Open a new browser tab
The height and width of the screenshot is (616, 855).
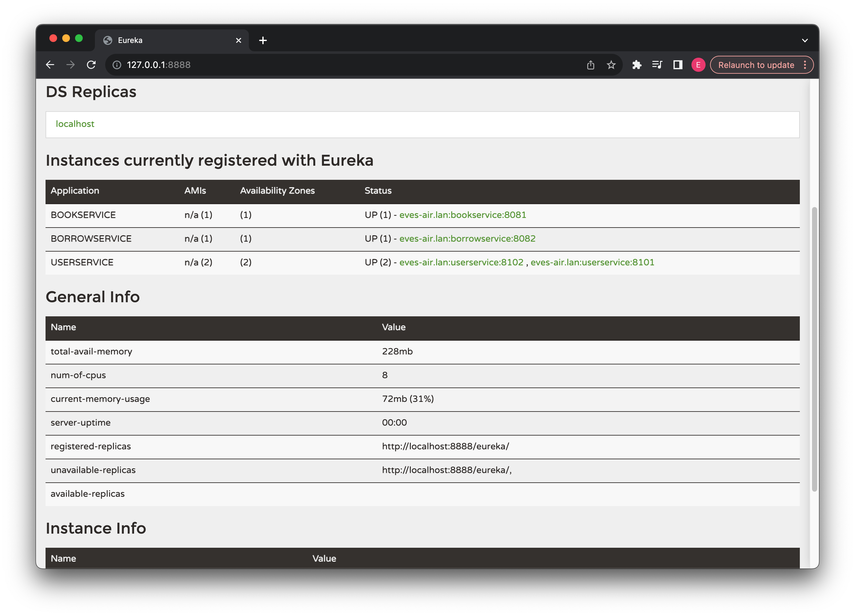[x=263, y=40]
